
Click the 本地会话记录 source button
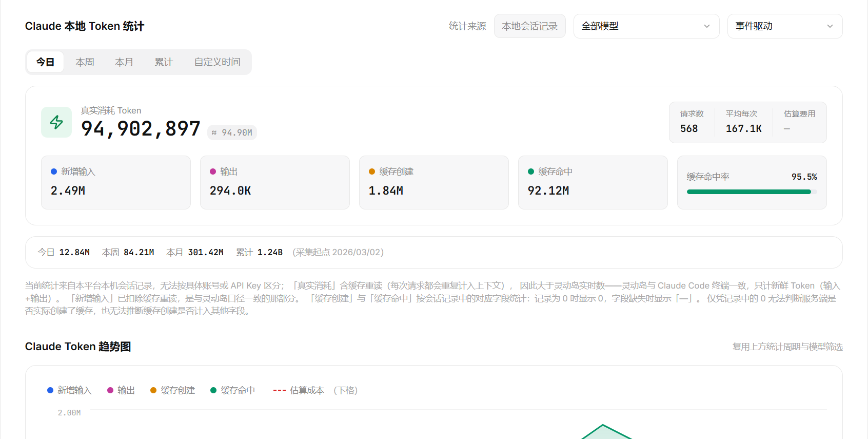529,26
